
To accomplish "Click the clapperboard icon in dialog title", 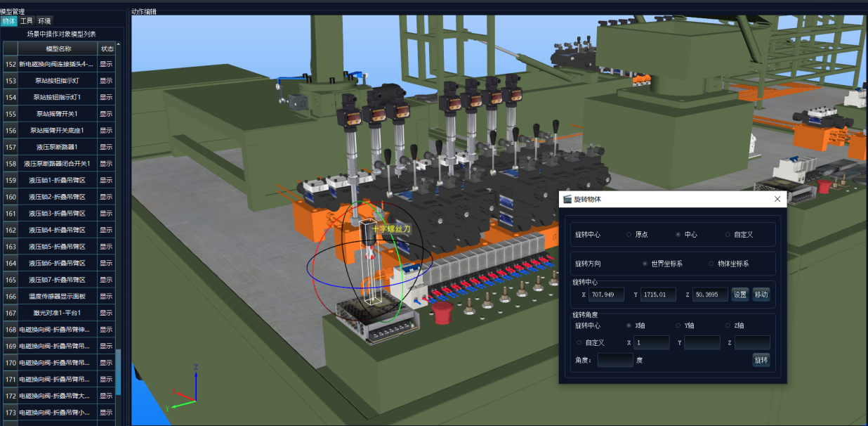I will [567, 199].
